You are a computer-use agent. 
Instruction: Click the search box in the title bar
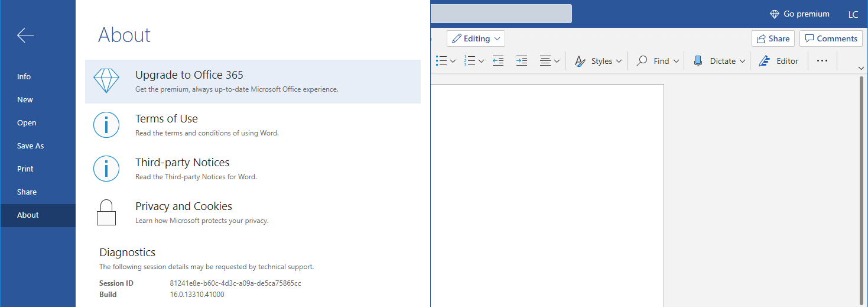501,14
